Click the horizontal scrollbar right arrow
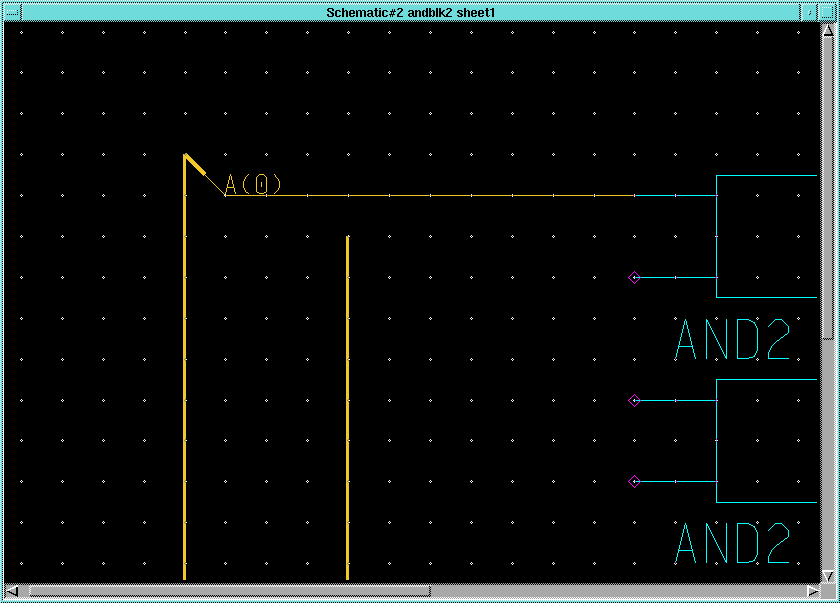Viewport: 840px width, 603px height. pyautogui.click(x=813, y=591)
